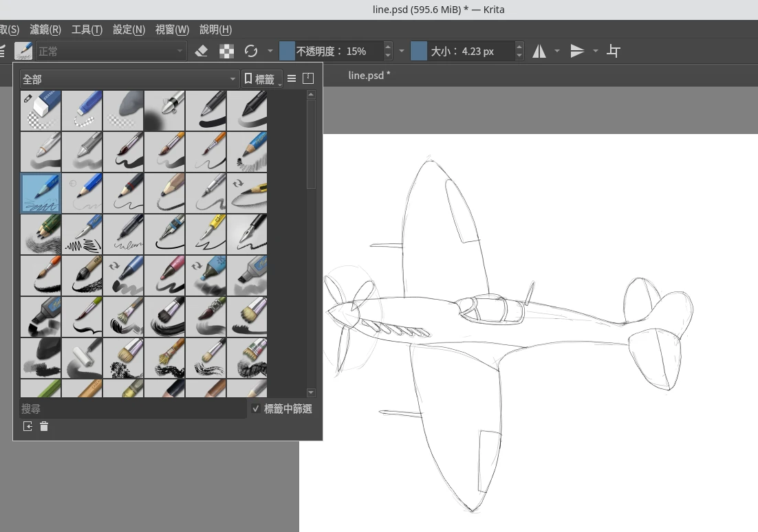758x532 pixels.
Task: Open the 標籤 tag dropdown button
Action: (x=262, y=79)
